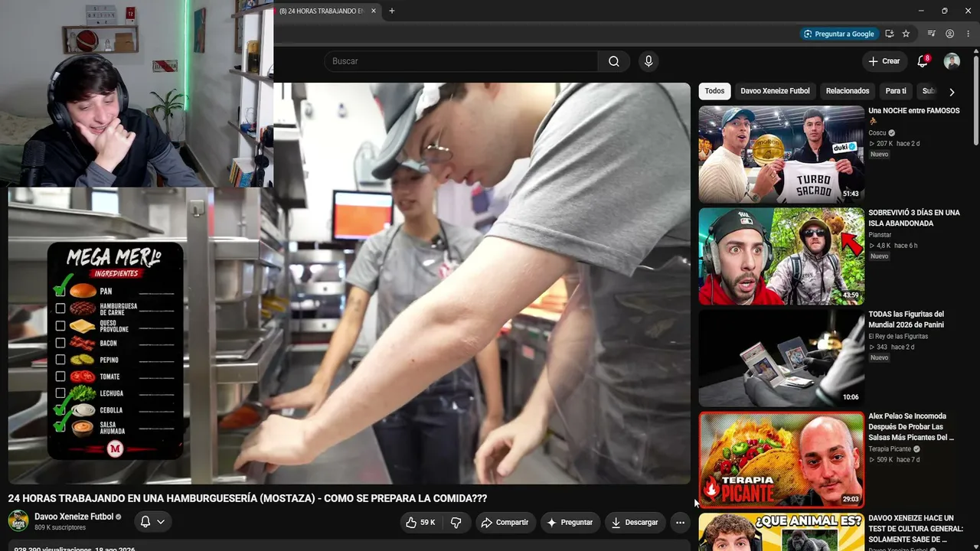Open the Una NOCHE entre FAMOSOS thumbnail

coord(781,155)
